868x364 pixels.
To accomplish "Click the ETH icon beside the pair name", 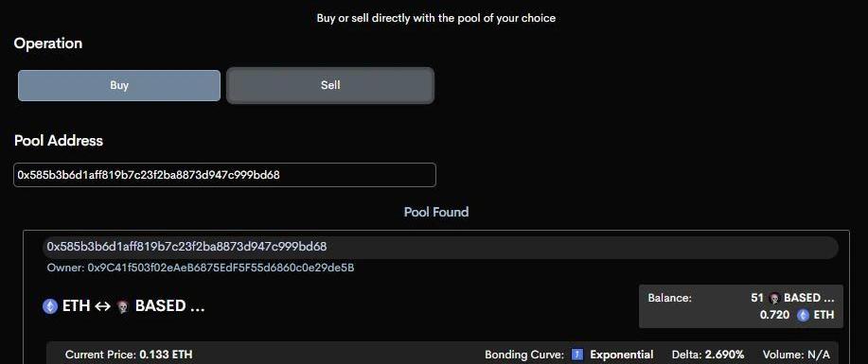I will point(50,306).
